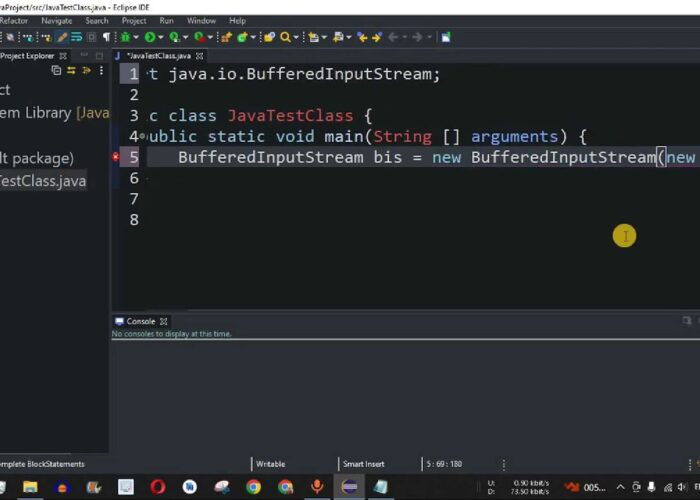
Task: Collapse the main method fold marker on line 4
Action: tap(143, 136)
